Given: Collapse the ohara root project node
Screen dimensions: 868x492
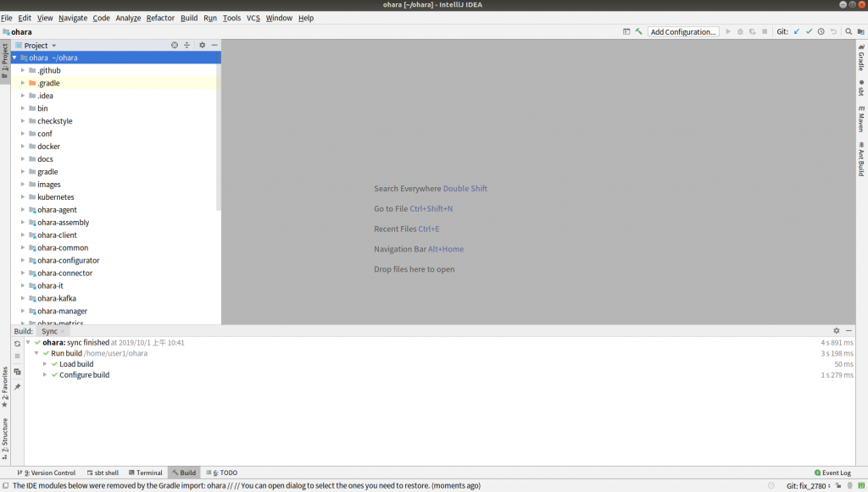Looking at the screenshot, I should click(x=15, y=58).
